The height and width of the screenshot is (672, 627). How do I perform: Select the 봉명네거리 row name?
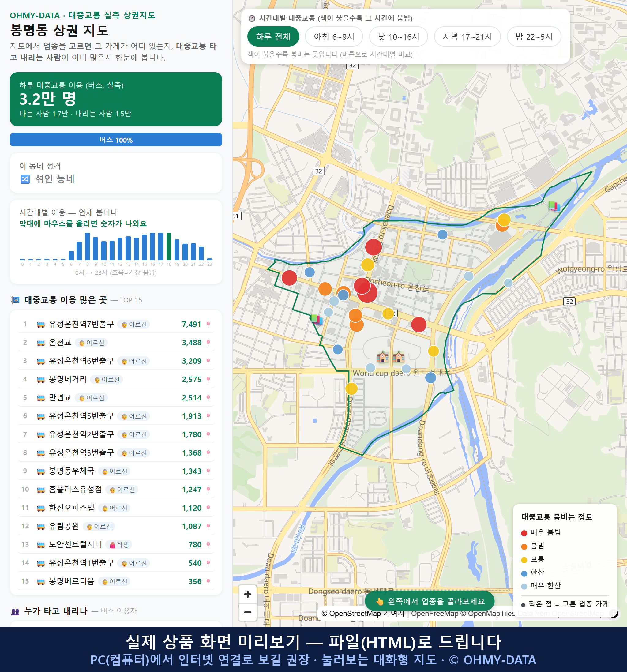click(x=68, y=379)
